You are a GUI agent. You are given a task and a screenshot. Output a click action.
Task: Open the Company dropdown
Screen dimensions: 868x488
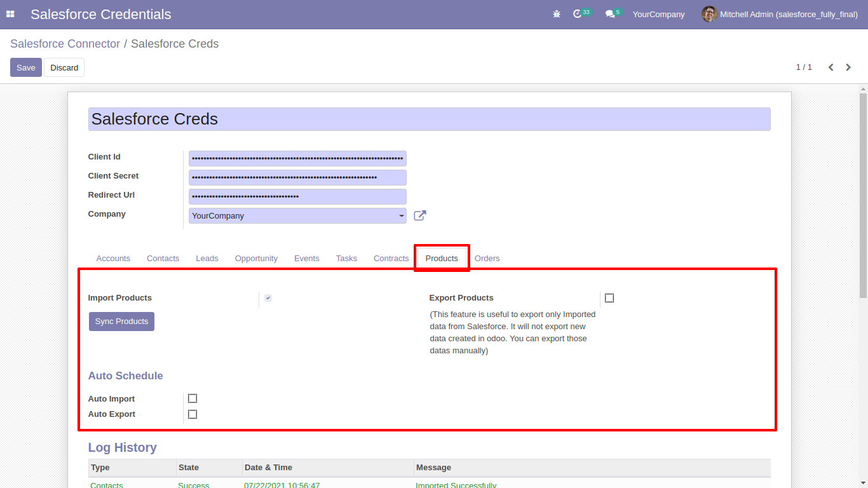297,216
